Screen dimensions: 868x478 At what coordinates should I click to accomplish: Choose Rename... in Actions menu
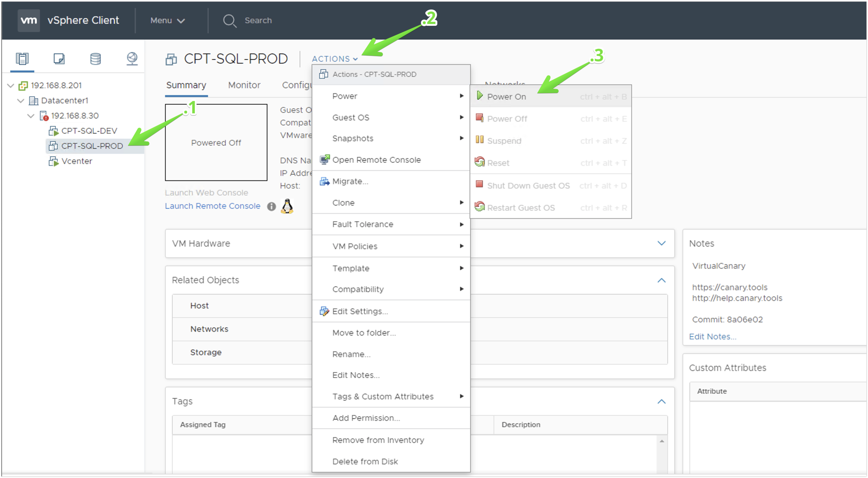pos(391,354)
